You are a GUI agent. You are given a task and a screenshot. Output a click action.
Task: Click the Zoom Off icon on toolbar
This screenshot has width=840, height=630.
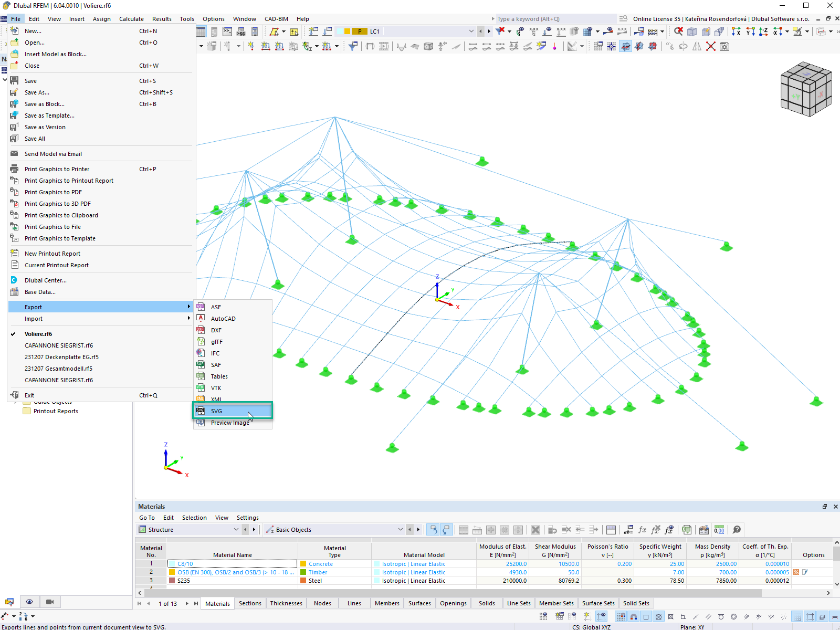coord(679,31)
